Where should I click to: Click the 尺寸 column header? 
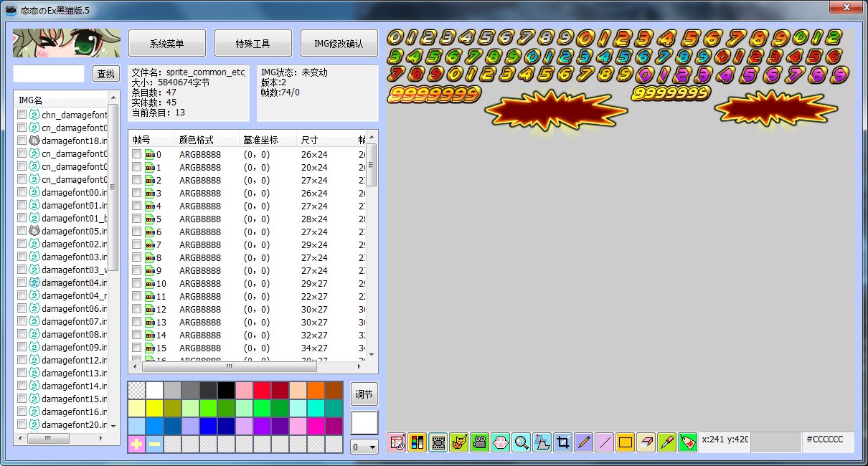tap(326, 140)
